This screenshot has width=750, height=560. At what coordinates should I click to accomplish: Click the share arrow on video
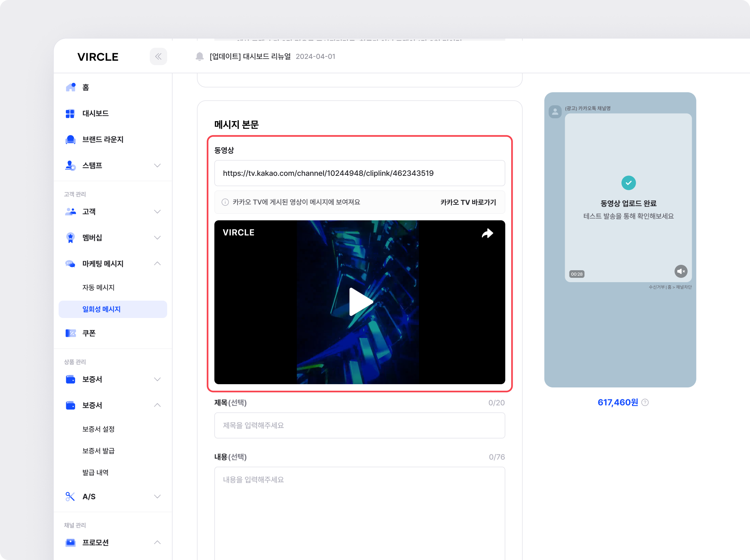(x=487, y=233)
